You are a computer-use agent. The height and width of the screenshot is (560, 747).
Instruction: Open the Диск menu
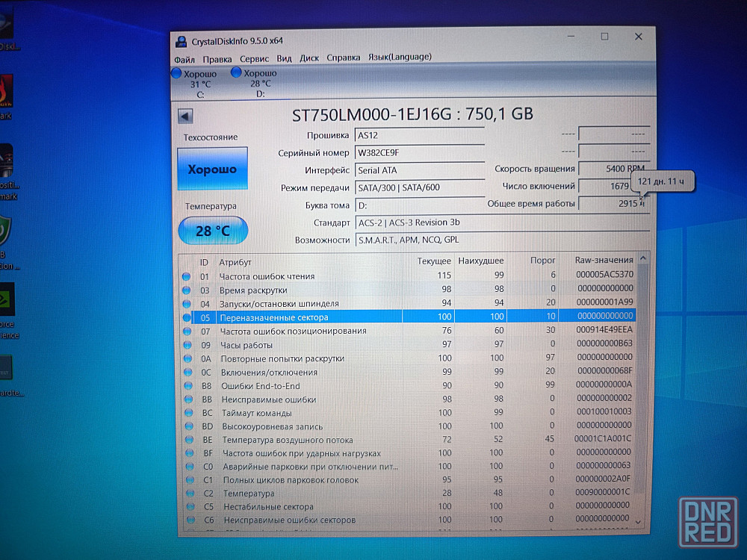[x=309, y=58]
